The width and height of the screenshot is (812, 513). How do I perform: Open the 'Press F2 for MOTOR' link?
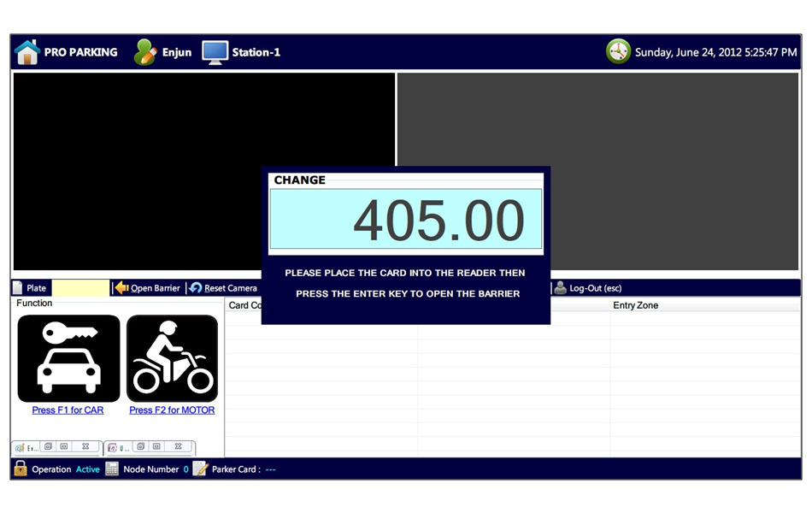pos(172,410)
